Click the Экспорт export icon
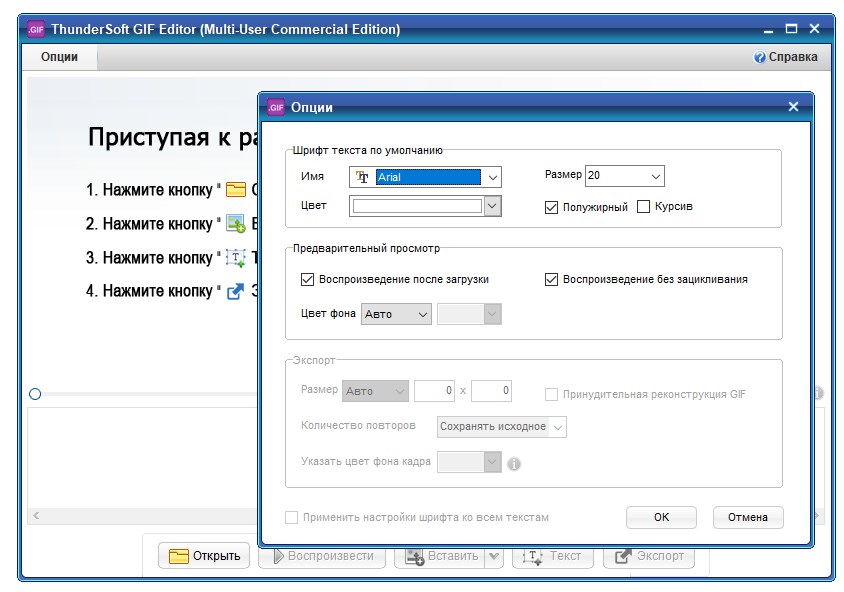Screen dimensions: 844x592 [622, 557]
